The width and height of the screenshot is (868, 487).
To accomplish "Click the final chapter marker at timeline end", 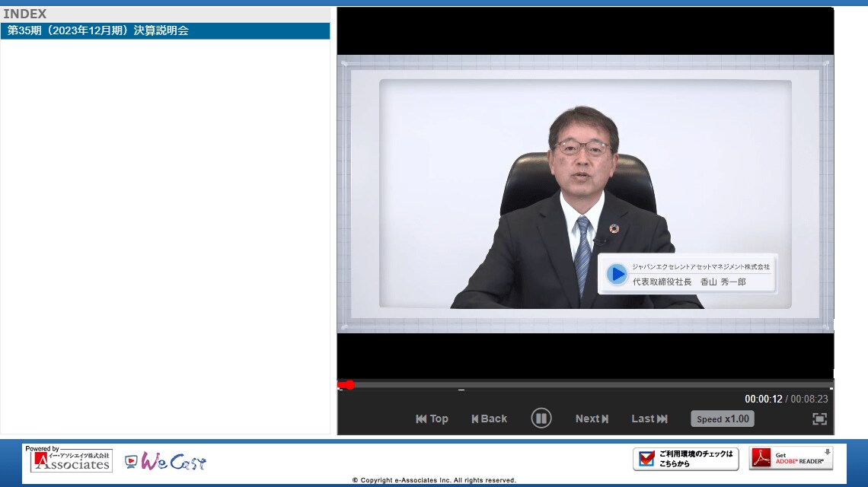I will [831, 390].
